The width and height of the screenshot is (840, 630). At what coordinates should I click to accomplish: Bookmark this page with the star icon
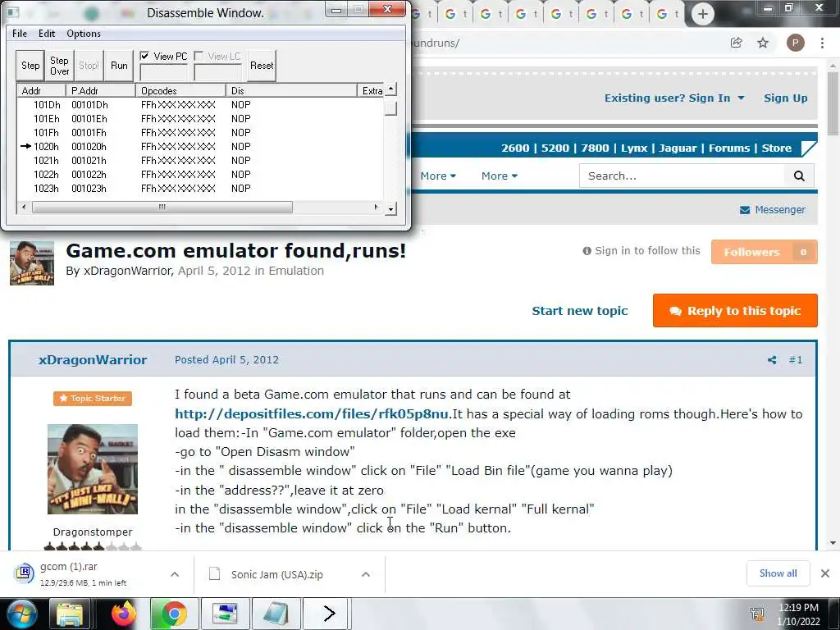[763, 43]
